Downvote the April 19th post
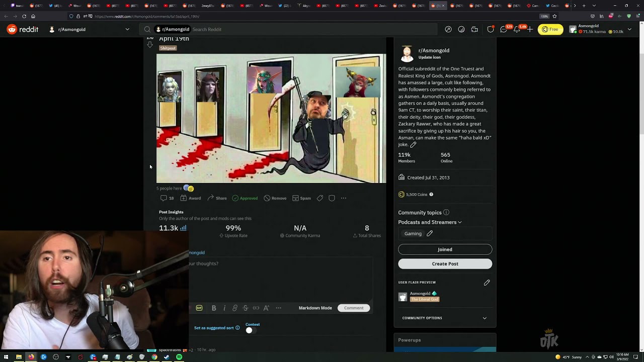The image size is (644, 362). (149, 45)
